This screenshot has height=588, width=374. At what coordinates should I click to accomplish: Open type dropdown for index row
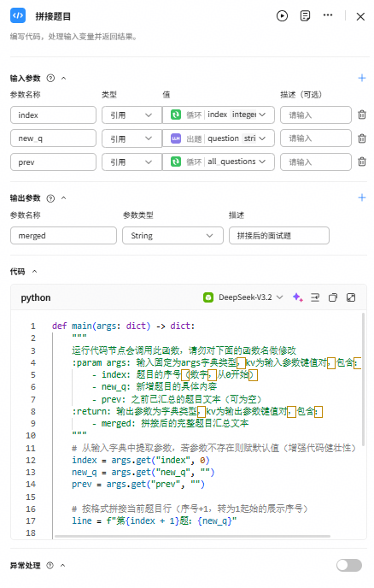(131, 115)
